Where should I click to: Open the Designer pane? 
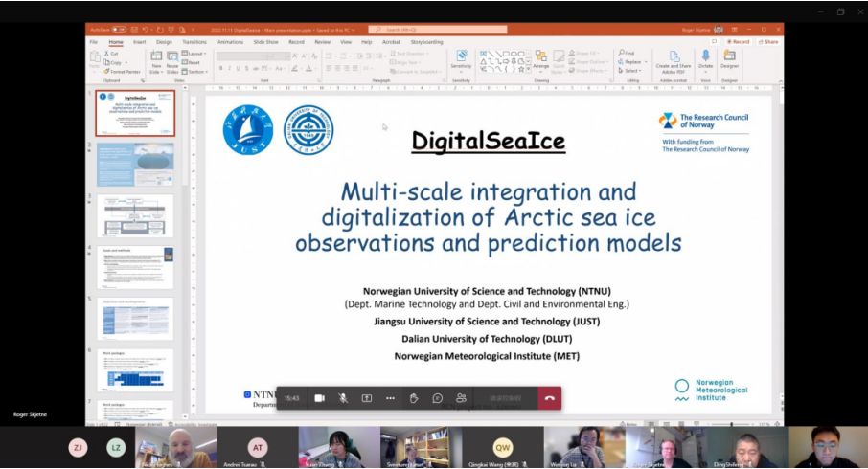pyautogui.click(x=730, y=60)
